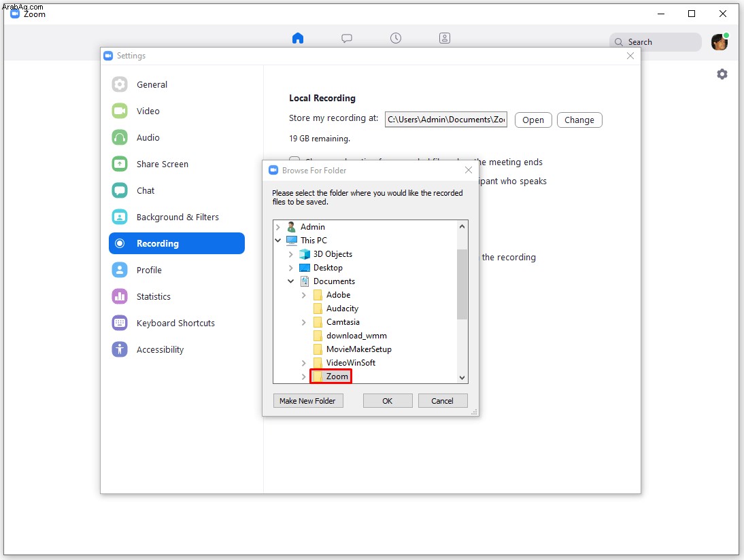Open the Chat bubble tab icon
The width and height of the screenshot is (744, 560).
coord(347,39)
